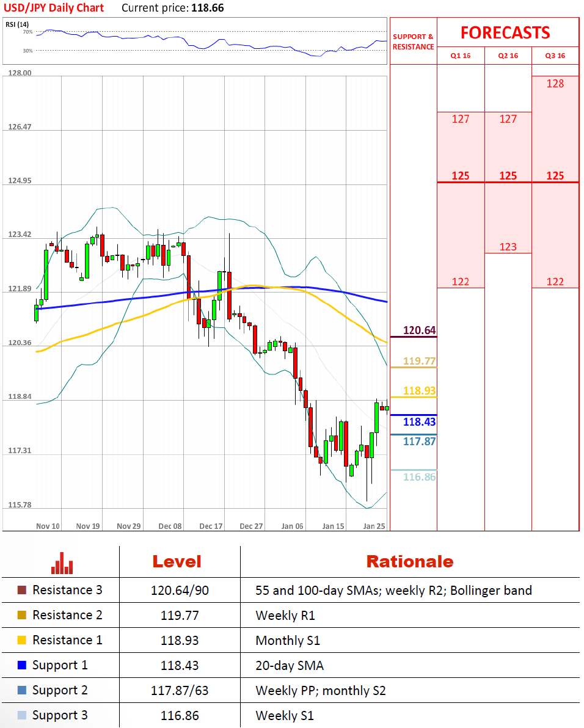The width and height of the screenshot is (584, 728).
Task: Click the 128.00 price axis label
Action: click(x=20, y=73)
